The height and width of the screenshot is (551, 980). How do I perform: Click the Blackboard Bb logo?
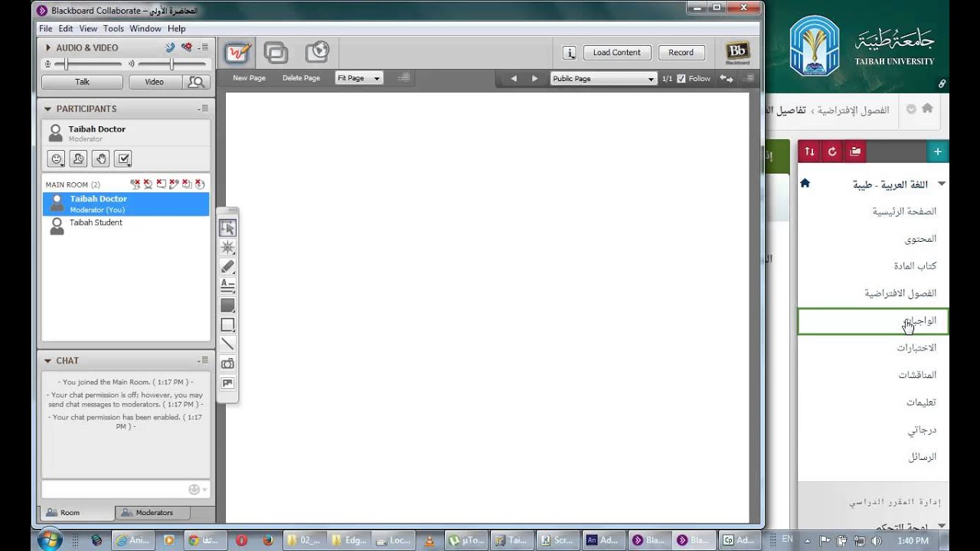(x=737, y=53)
